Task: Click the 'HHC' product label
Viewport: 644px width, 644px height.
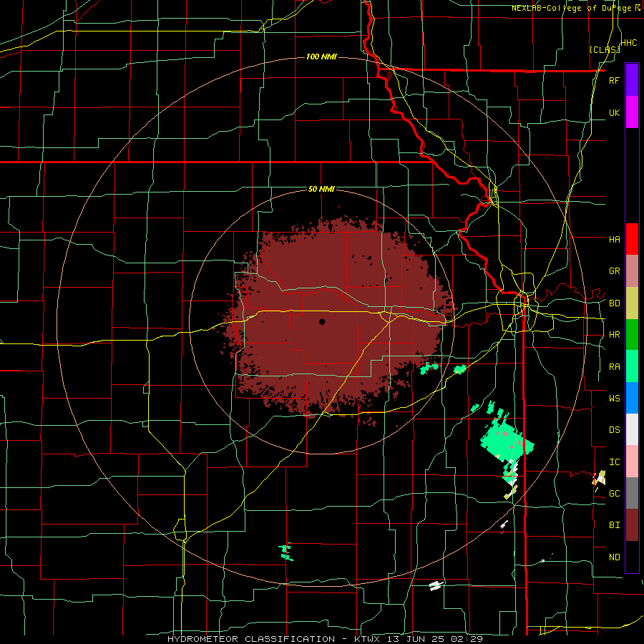Action: [x=628, y=43]
